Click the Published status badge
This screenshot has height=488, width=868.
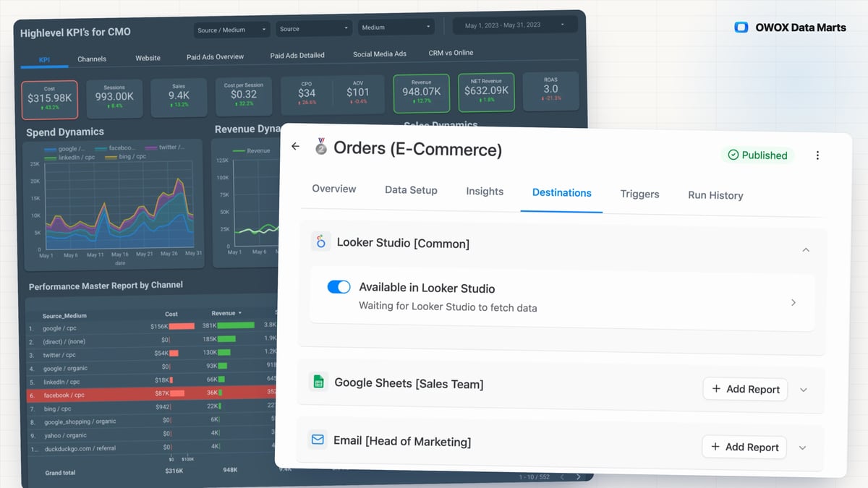point(757,155)
